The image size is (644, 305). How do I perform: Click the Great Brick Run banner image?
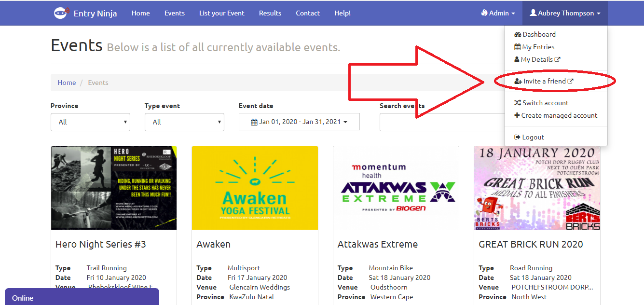tap(537, 188)
